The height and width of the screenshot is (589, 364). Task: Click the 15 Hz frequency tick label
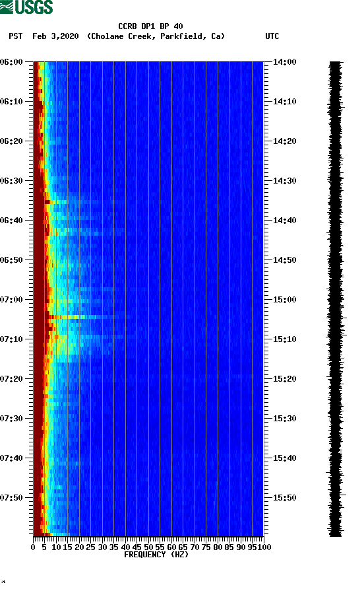[67, 547]
